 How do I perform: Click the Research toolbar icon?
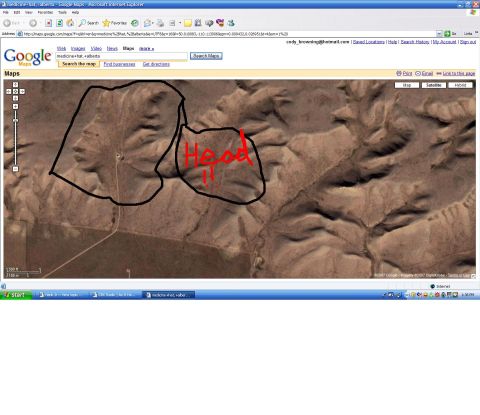click(x=198, y=23)
